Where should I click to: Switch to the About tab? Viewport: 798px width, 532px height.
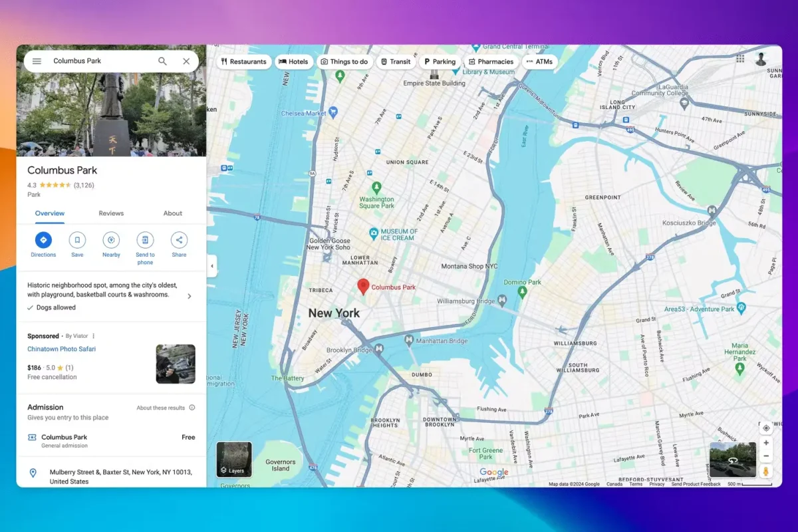click(173, 213)
